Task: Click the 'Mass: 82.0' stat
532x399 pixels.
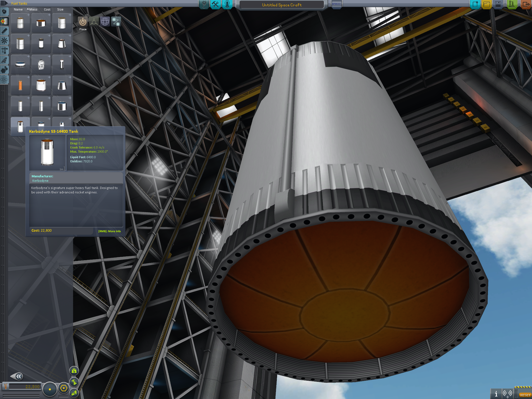Action: click(x=78, y=139)
